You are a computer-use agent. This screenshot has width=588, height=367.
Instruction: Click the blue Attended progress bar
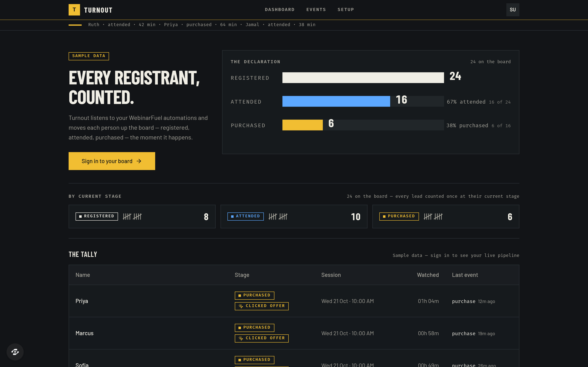pos(336,102)
